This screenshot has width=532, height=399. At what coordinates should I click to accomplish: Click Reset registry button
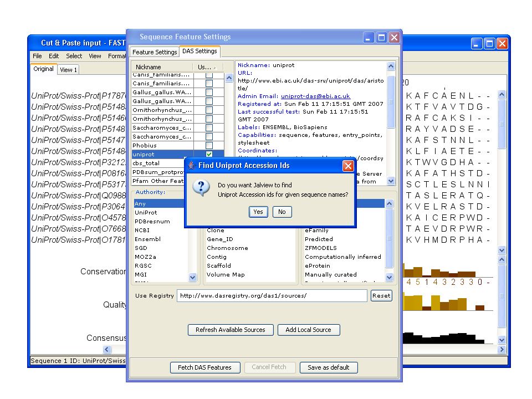click(x=381, y=295)
